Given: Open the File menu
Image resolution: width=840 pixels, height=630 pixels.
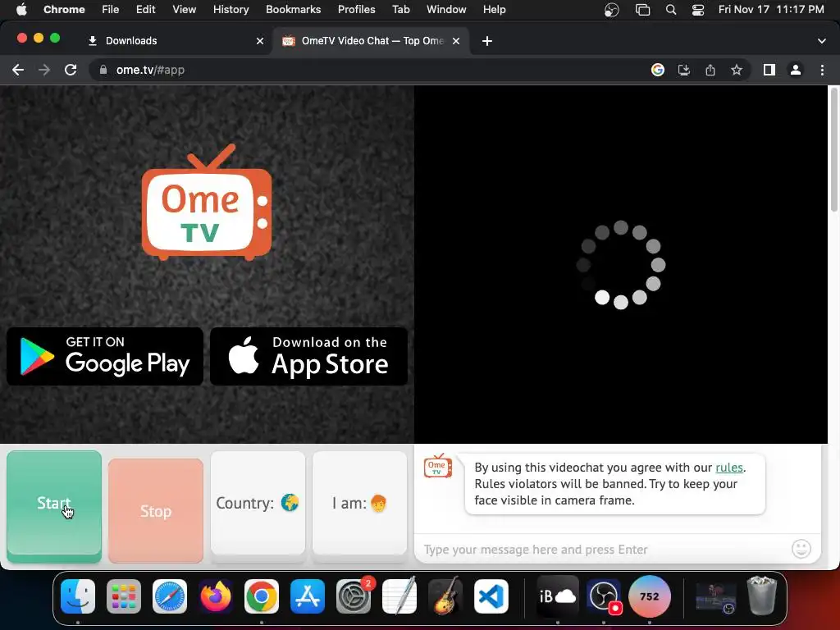Looking at the screenshot, I should [111, 9].
